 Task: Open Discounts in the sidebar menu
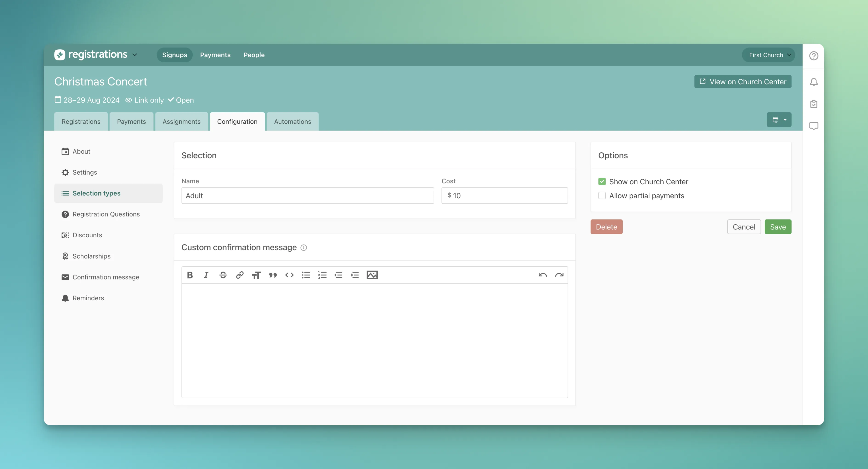(87, 235)
